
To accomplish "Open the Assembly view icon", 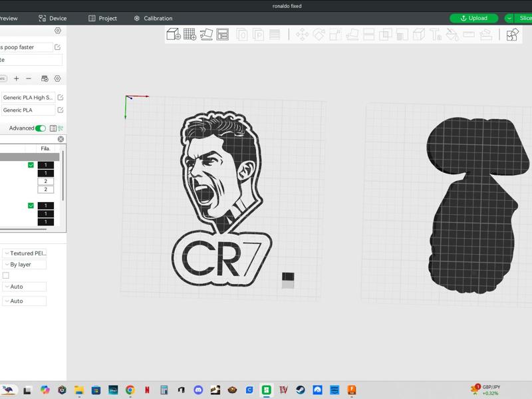I will [512, 35].
